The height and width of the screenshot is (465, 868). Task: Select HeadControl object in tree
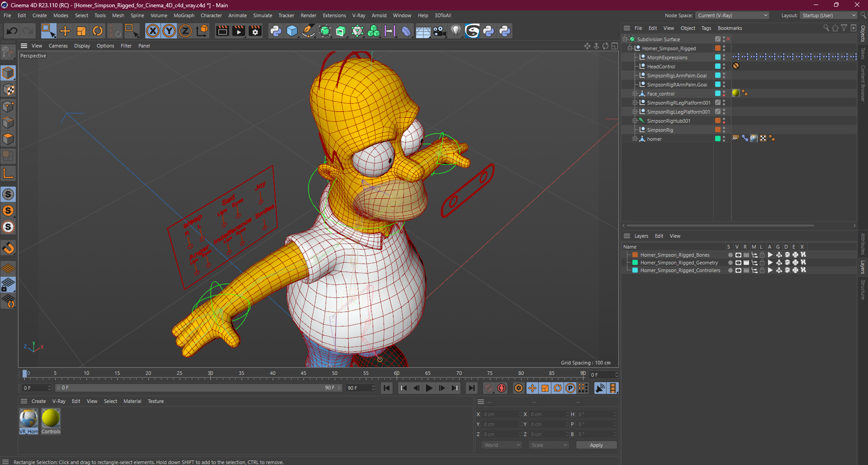tap(661, 67)
